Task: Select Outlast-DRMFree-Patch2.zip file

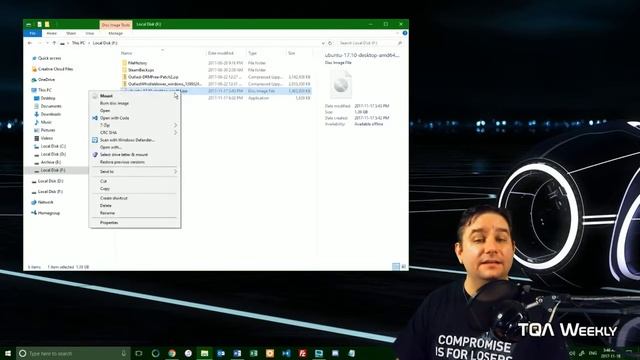Action: pos(153,77)
